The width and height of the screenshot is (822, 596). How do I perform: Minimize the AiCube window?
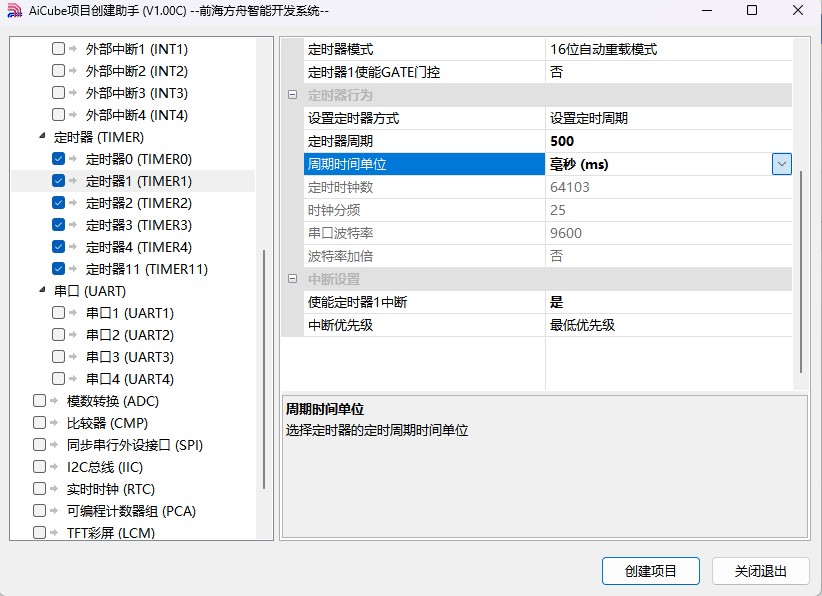(x=707, y=10)
